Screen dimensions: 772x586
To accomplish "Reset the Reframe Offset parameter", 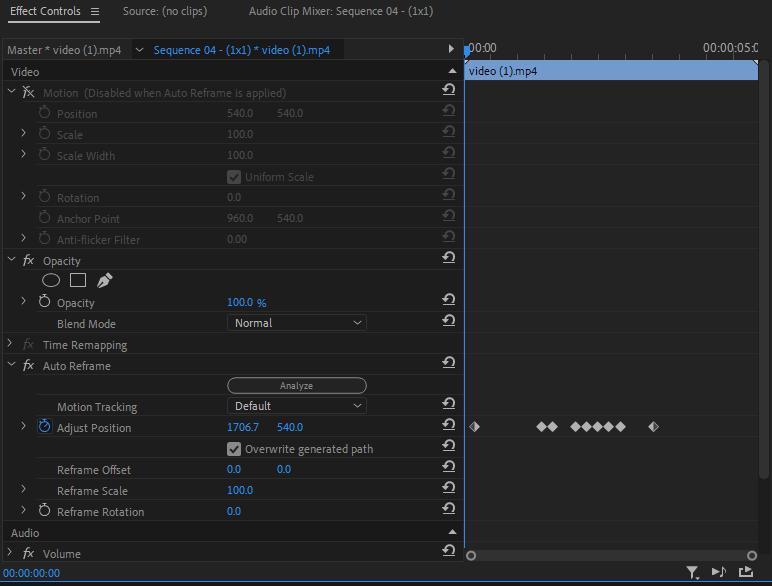I will pos(449,466).
